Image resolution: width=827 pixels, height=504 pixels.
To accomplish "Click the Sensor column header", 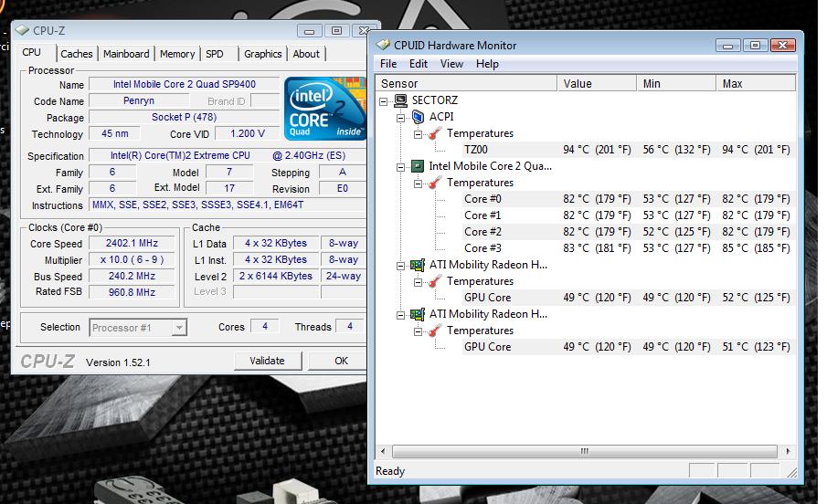I will tap(466, 83).
